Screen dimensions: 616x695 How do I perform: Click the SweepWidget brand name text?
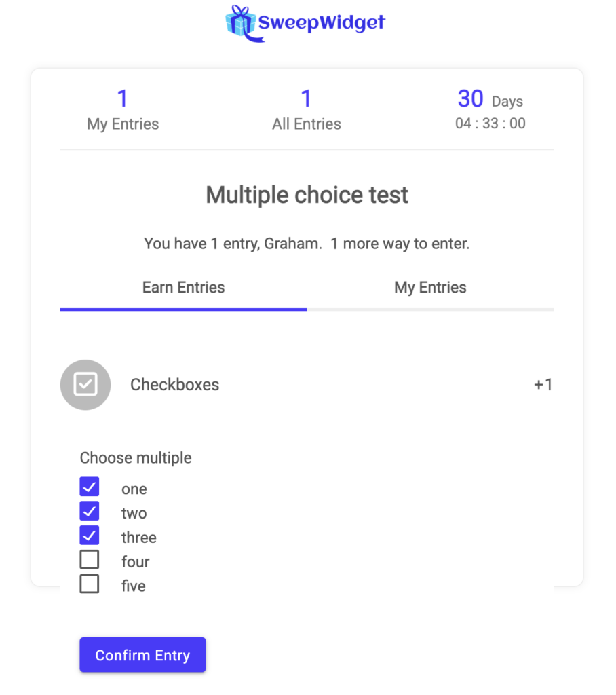click(322, 23)
